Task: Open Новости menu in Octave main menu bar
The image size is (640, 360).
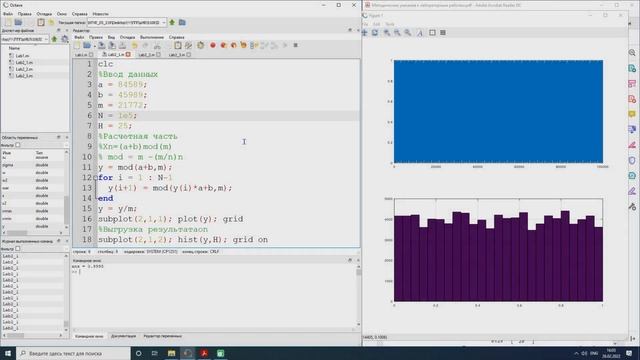Action: pyautogui.click(x=100, y=14)
